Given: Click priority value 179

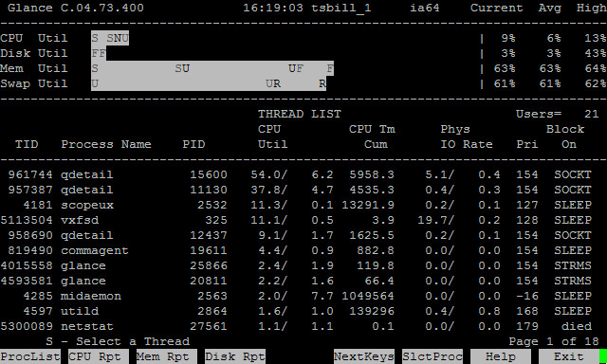Looking at the screenshot, I should coord(527,326).
